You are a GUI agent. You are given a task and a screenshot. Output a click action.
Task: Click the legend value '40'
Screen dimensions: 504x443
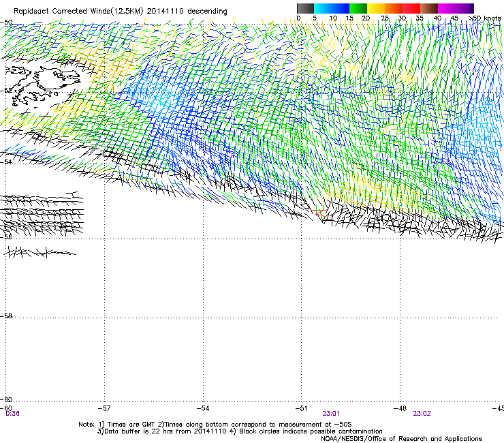tap(437, 18)
